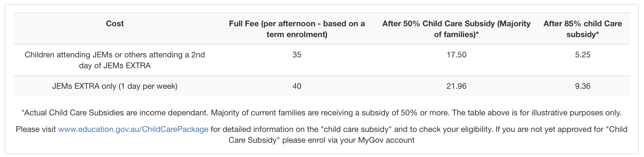Screen dimensions: 644x157
Task: Select the JEMs EXTRA only row label
Action: 115,86
